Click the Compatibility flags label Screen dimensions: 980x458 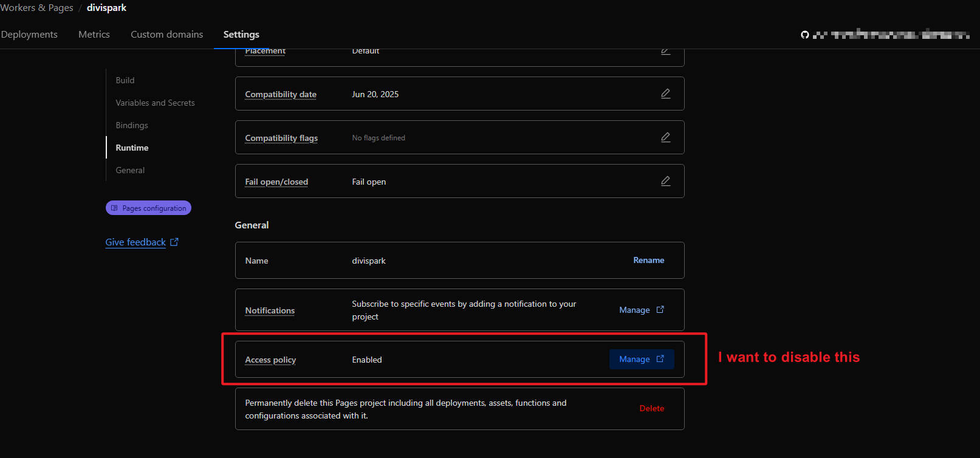point(281,138)
